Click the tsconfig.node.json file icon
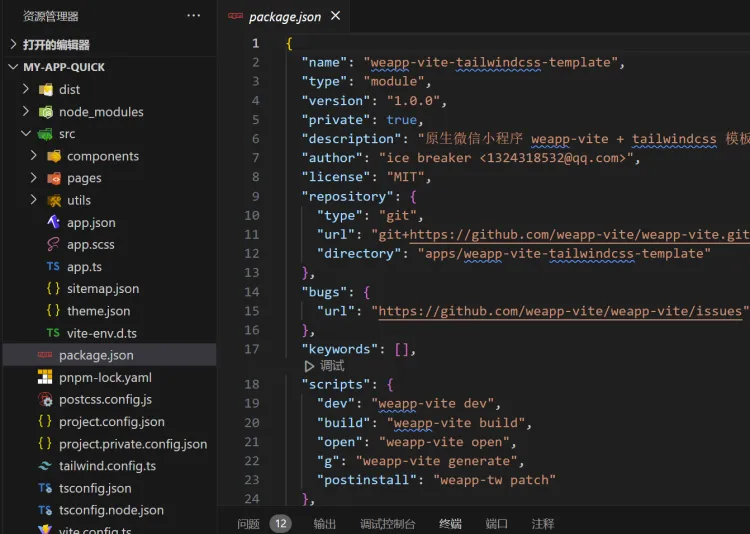The width and height of the screenshot is (750, 534). (x=45, y=510)
